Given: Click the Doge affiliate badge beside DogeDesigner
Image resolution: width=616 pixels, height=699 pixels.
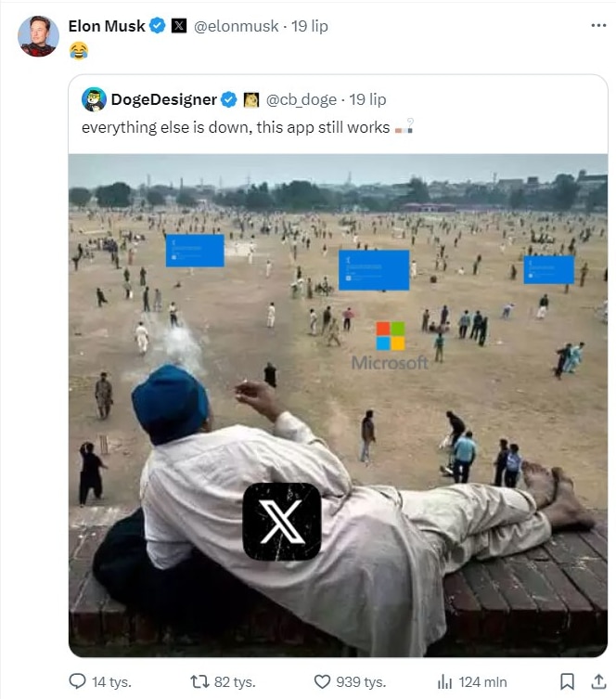Looking at the screenshot, I should (250, 99).
